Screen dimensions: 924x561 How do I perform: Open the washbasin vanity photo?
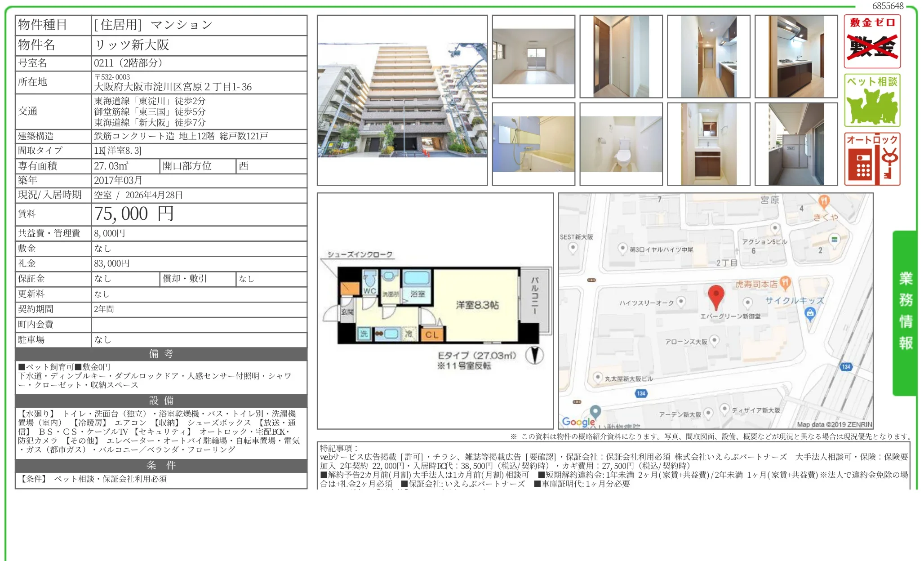(x=708, y=144)
